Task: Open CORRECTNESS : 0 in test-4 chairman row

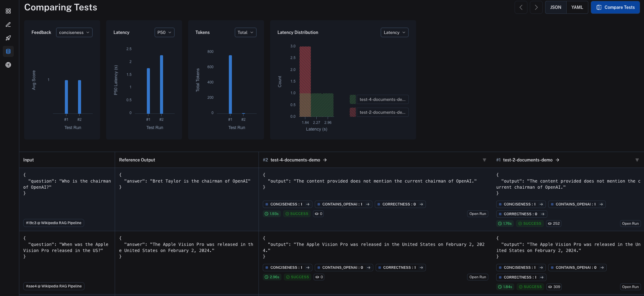Action: click(400, 204)
